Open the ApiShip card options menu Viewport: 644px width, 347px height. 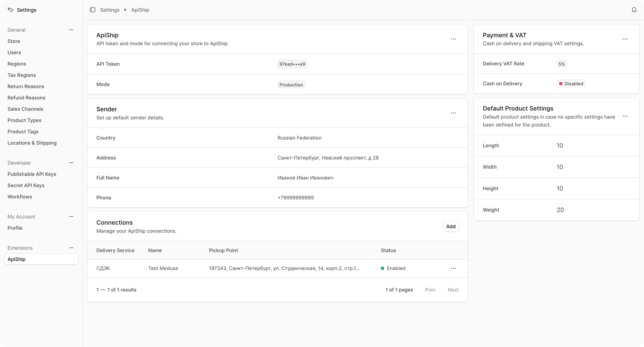tap(453, 39)
